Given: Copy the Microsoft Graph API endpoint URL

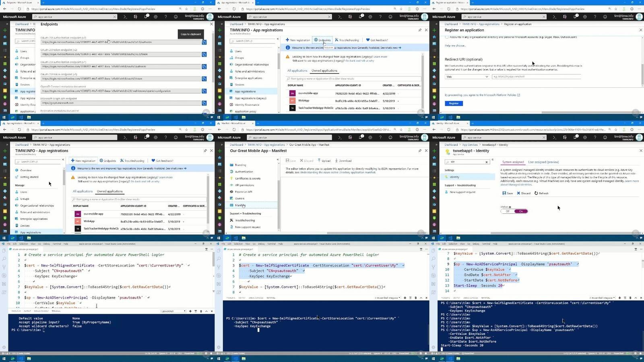Looking at the screenshot, I should click(x=204, y=103).
